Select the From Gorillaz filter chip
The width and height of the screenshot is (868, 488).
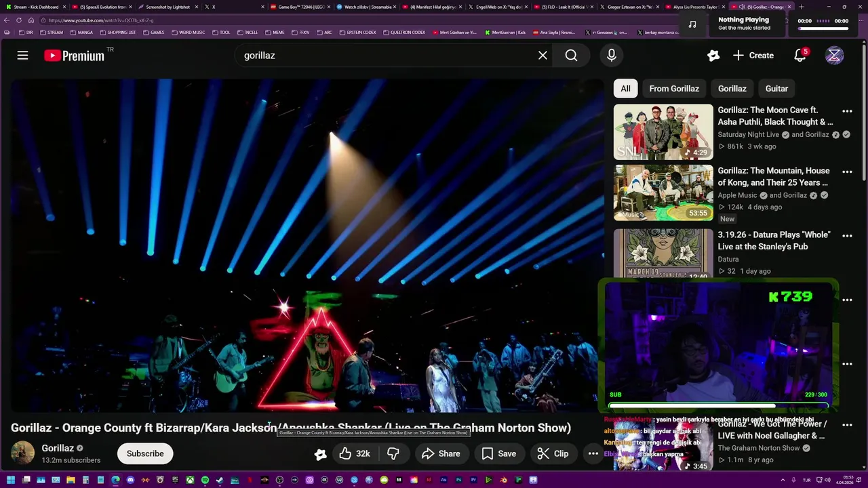(674, 89)
